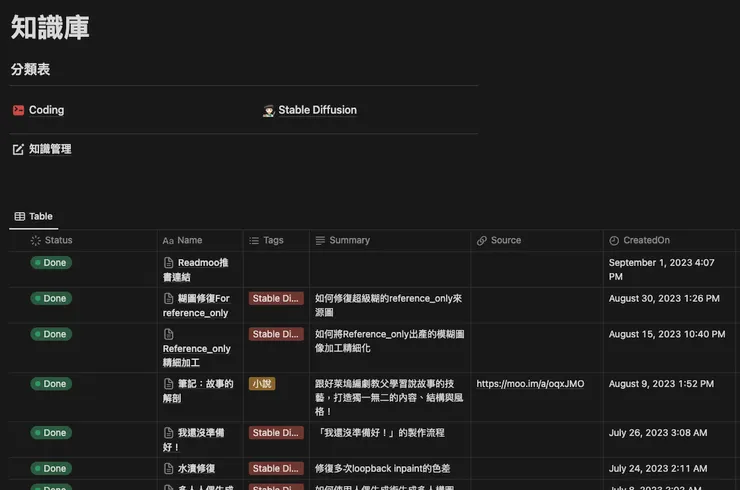Click the Done status for Reference_only精細加工 row
740x490 pixels.
[x=51, y=334]
